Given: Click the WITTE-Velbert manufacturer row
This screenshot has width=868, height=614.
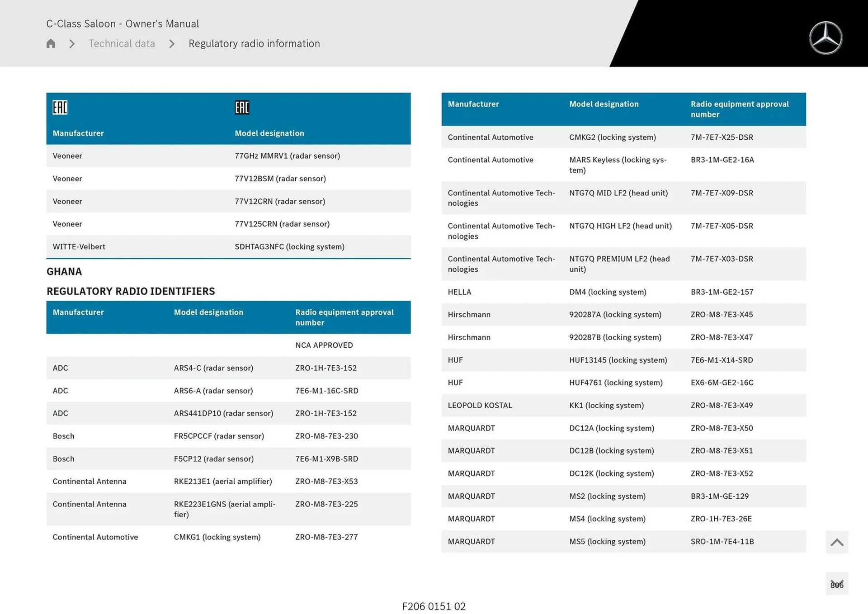Looking at the screenshot, I should [79, 247].
